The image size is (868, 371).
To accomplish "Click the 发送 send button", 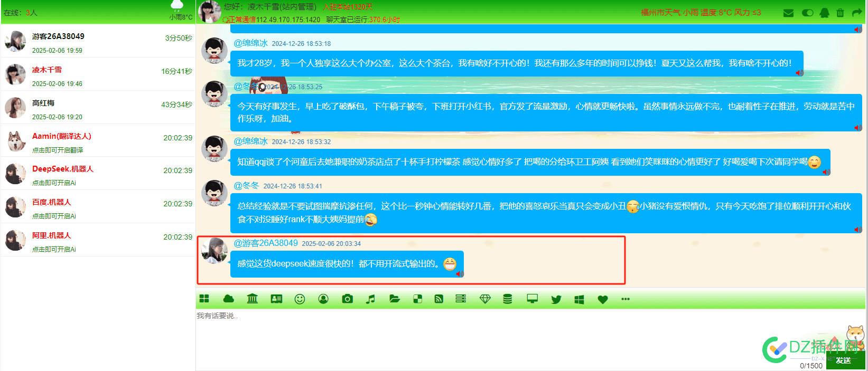I will [845, 360].
